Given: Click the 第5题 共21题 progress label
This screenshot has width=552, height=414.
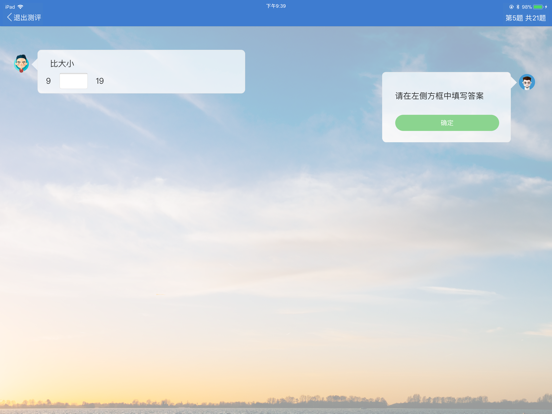Looking at the screenshot, I should [x=525, y=18].
